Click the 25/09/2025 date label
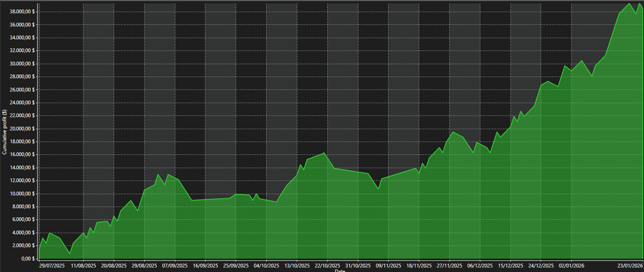Screen dimensions: 644x272 pos(236,265)
